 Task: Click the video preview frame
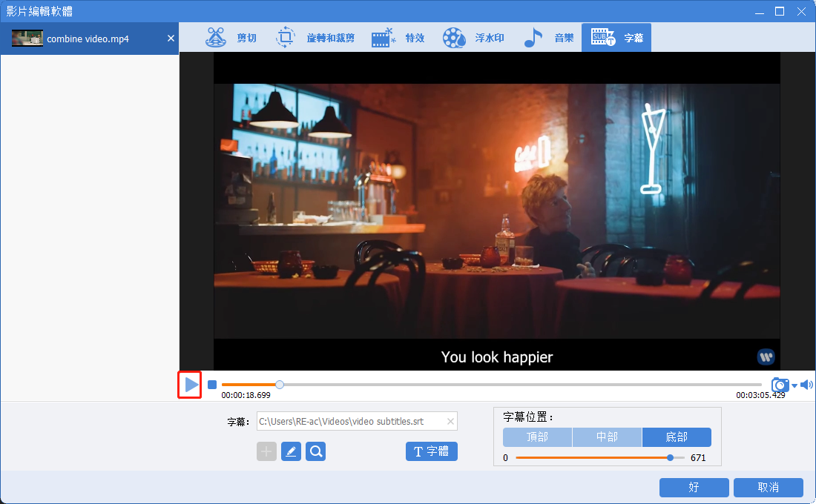tap(497, 211)
